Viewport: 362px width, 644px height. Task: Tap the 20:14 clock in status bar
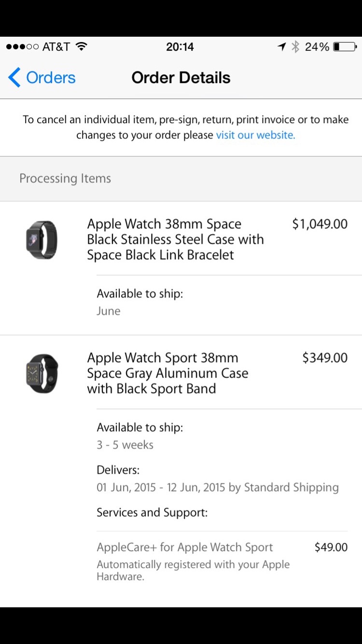[180, 47]
